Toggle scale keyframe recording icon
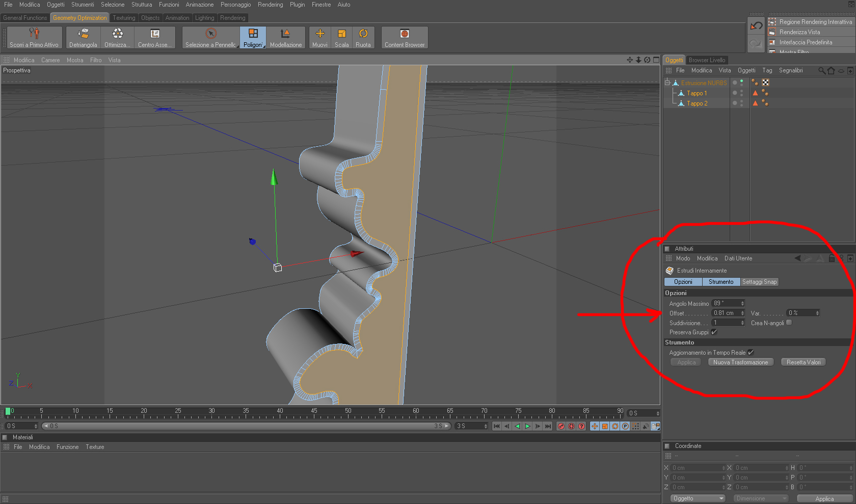Viewport: 856px width, 504px height. tap(605, 426)
